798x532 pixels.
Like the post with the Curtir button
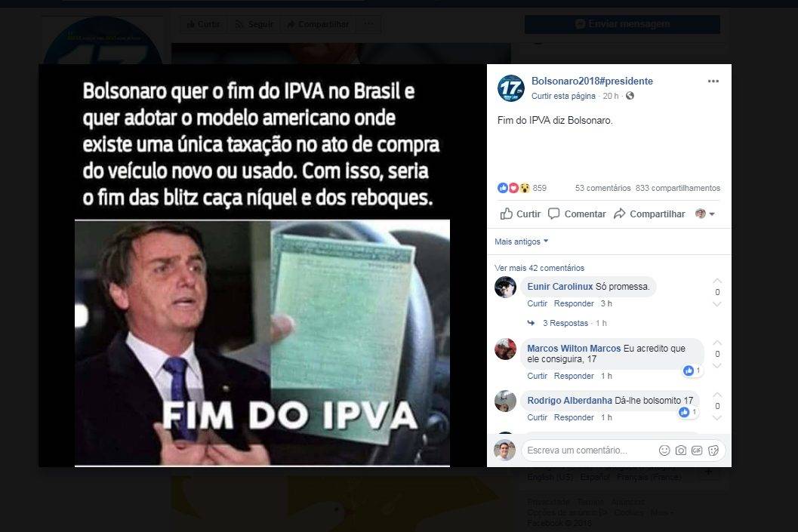520,214
